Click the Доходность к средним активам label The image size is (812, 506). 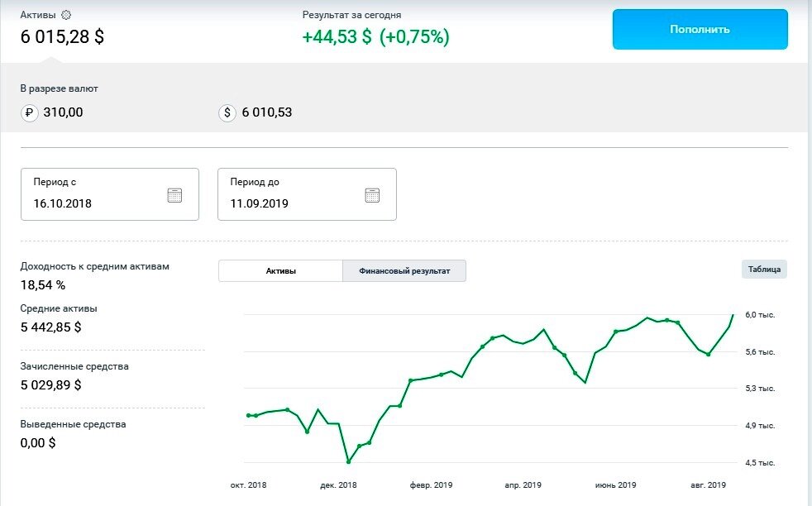tap(95, 266)
